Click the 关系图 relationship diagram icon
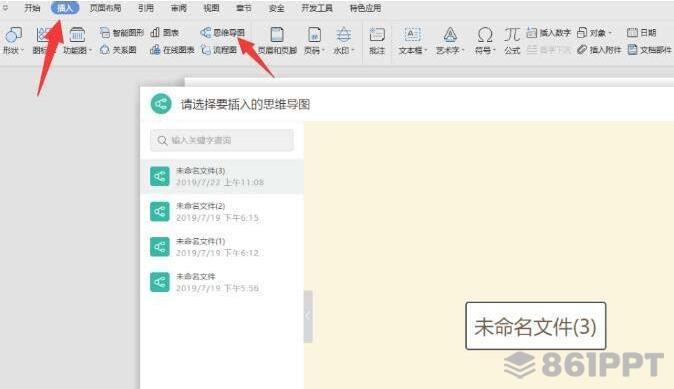674x389 pixels. tap(104, 50)
